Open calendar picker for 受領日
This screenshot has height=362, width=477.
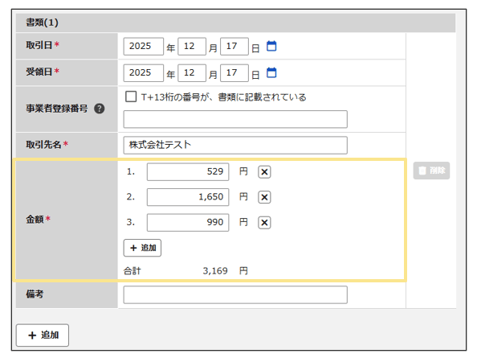point(271,72)
